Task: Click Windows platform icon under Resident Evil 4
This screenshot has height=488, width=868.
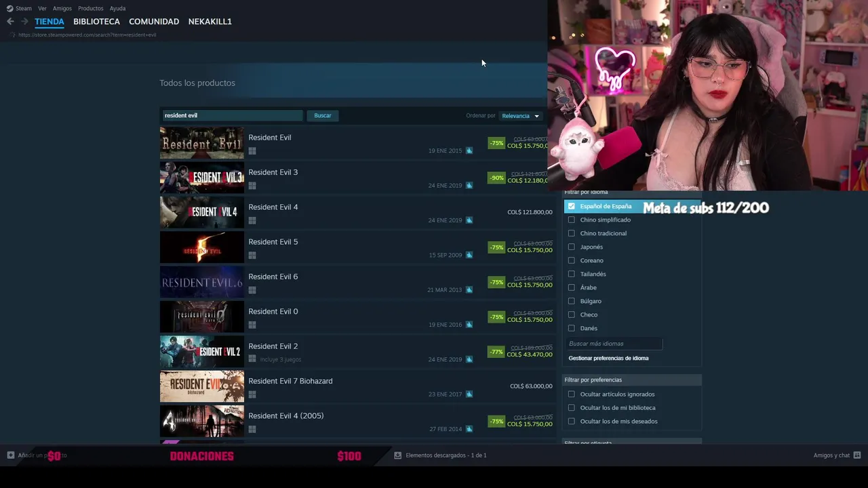Action: (252, 220)
